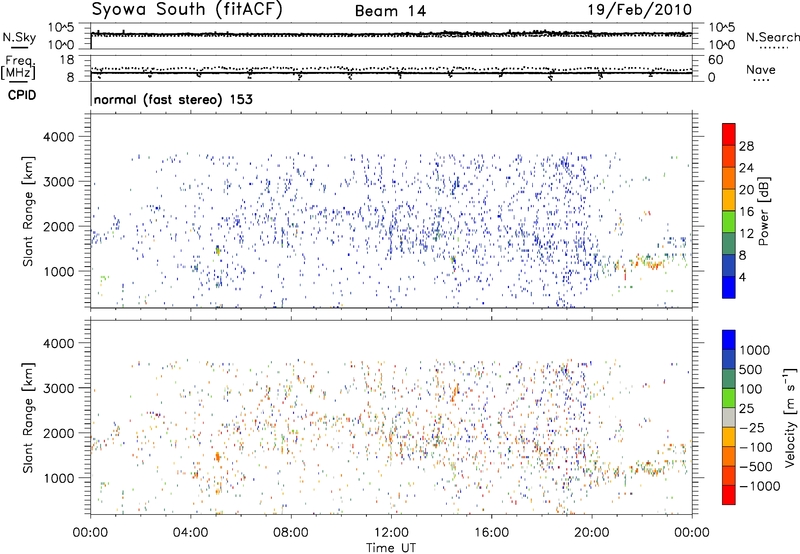Click the '4000' tick on power panel

click(x=58, y=137)
